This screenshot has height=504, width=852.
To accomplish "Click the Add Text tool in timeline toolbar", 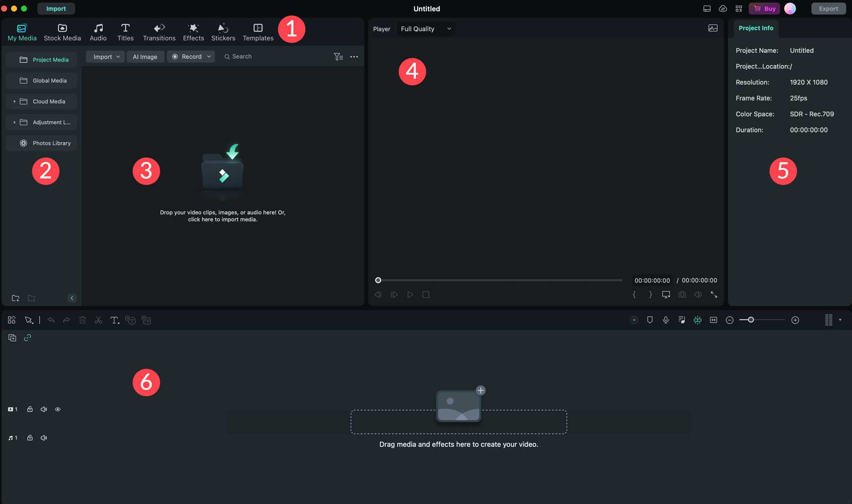I will (115, 320).
